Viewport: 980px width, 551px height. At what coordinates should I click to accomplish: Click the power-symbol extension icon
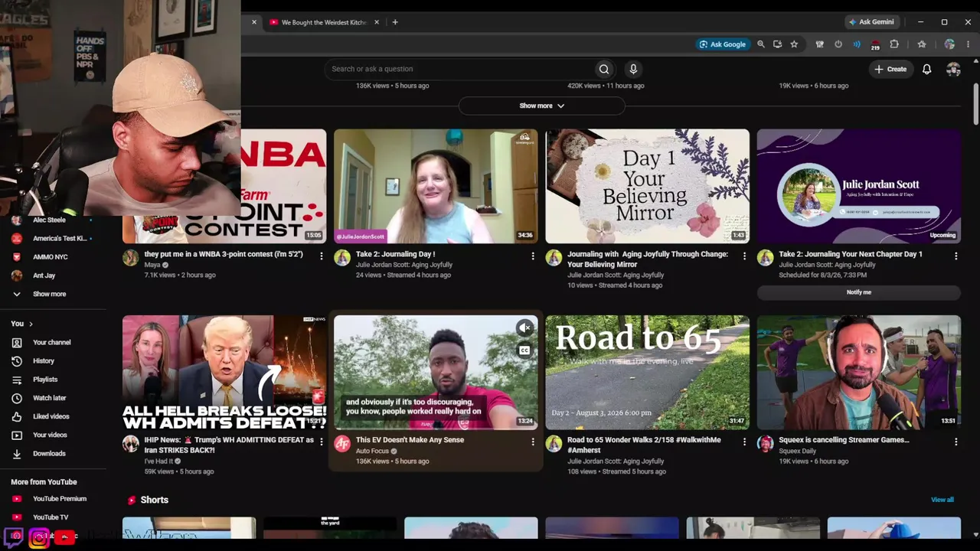838,44
